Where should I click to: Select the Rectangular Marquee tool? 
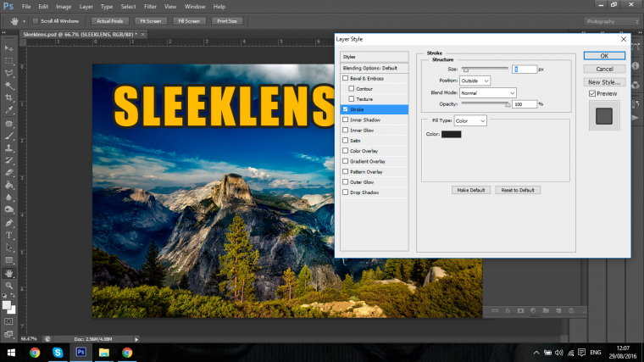pyautogui.click(x=8, y=61)
